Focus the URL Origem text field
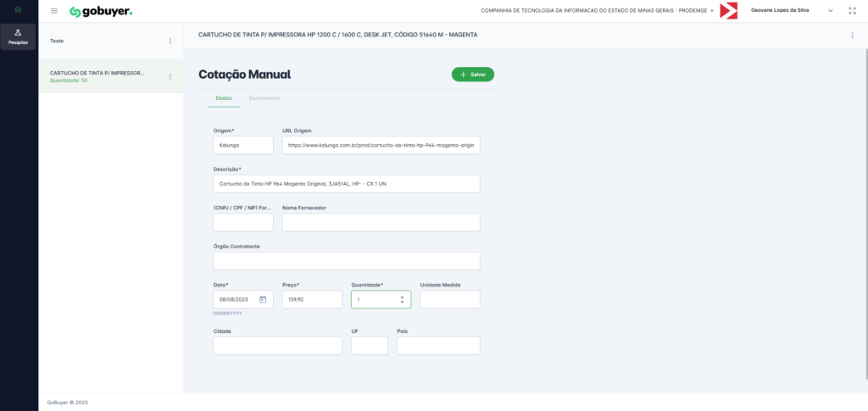The height and width of the screenshot is (411, 868). coord(381,145)
